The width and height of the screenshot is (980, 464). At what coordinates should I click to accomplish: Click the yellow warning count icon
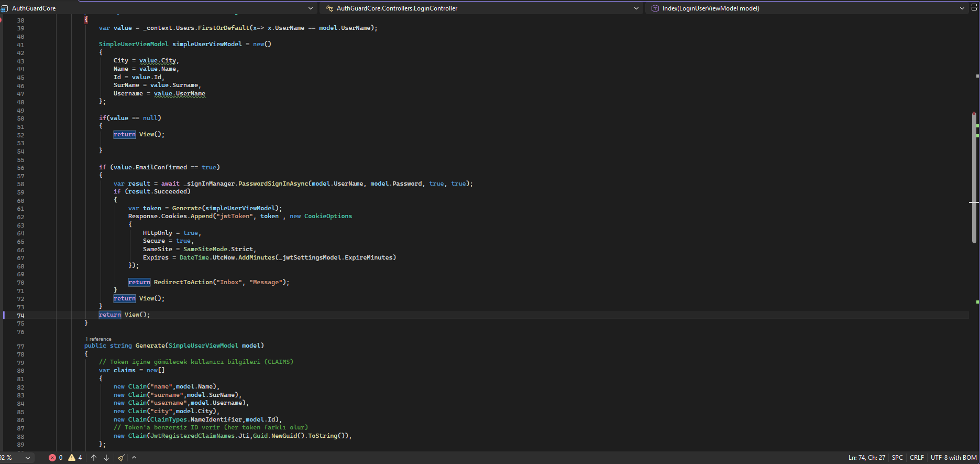pos(72,458)
